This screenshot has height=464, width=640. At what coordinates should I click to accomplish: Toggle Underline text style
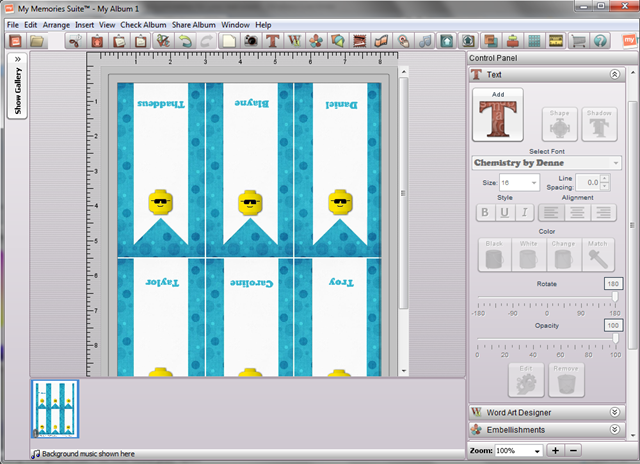[x=504, y=212]
